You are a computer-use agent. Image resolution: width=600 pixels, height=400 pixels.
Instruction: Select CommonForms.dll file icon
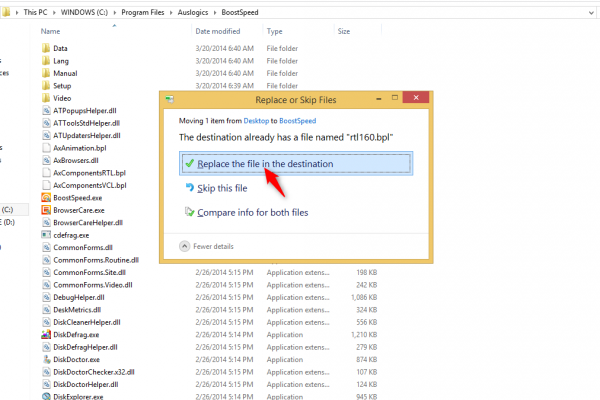(46, 247)
